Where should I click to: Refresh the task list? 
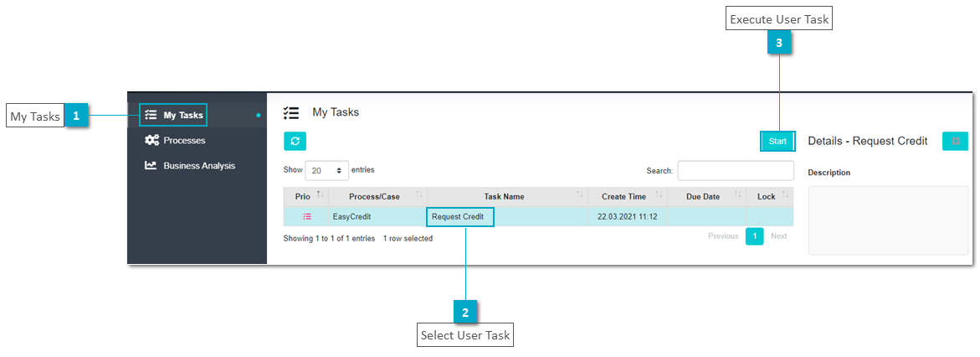coord(295,141)
